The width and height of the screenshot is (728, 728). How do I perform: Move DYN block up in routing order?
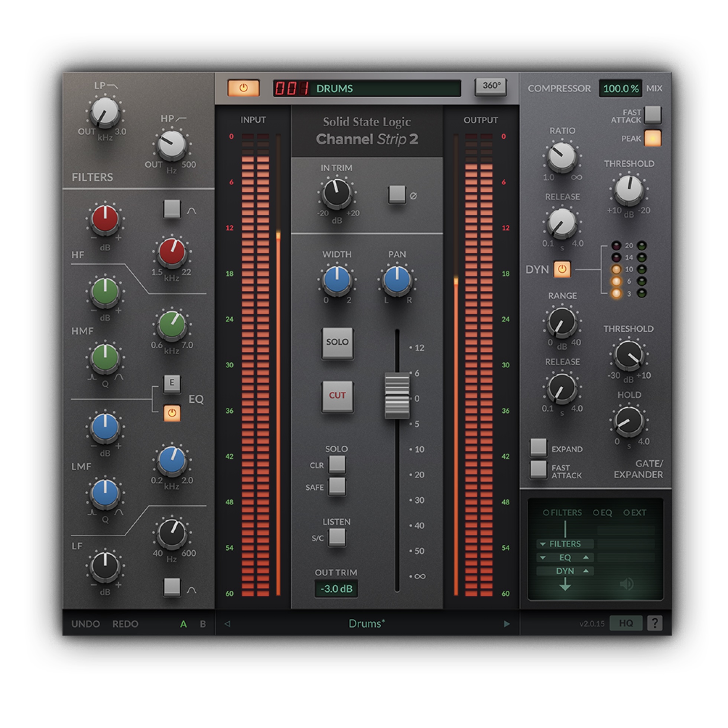coord(586,571)
